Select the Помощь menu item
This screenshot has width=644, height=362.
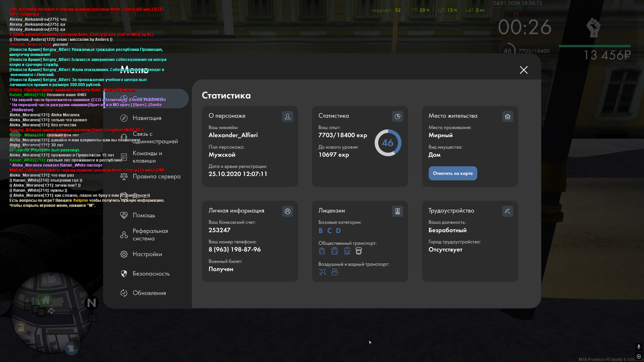click(x=144, y=215)
